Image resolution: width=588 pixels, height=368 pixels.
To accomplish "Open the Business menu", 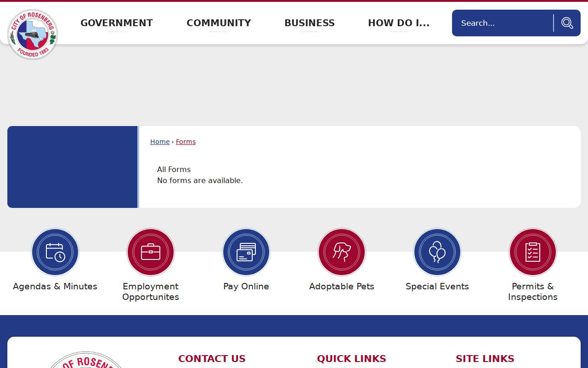I will click(x=310, y=23).
